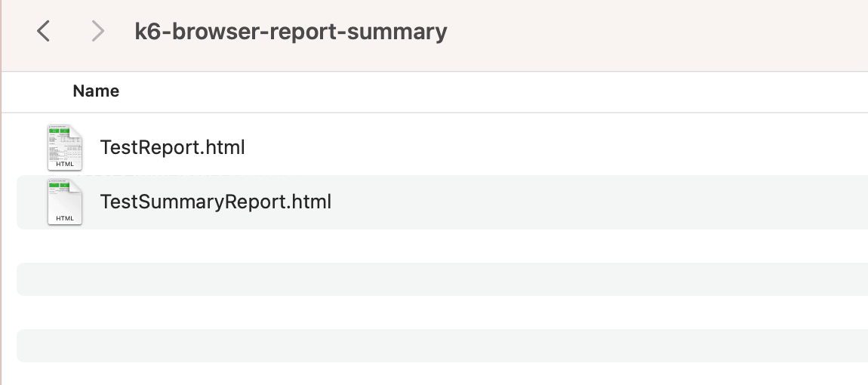Click blank row space right of TestSummaryReport.html
Viewport: 868px width, 385px height.
click(x=566, y=202)
